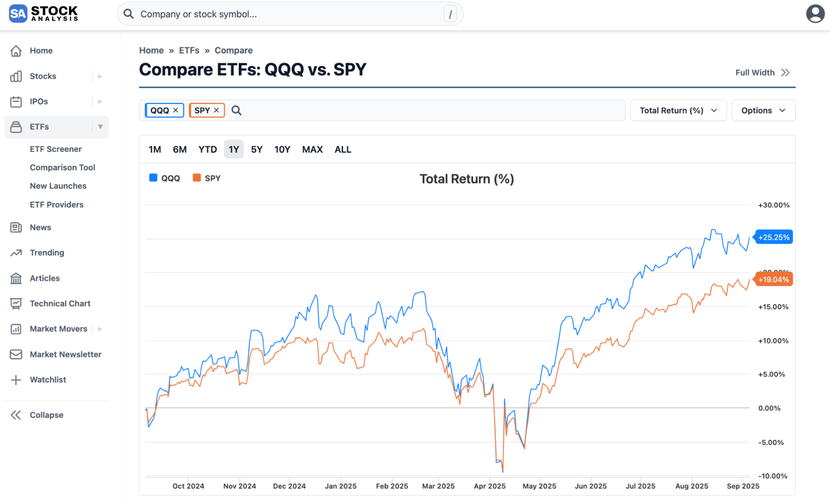
Task: Open the Articles sidebar link
Action: [45, 278]
